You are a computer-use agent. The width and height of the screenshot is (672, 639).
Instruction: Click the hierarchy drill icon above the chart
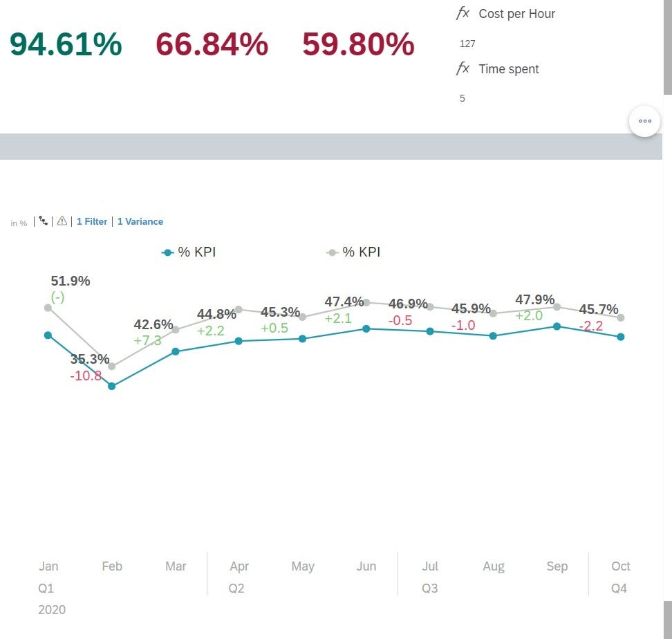pos(44,221)
